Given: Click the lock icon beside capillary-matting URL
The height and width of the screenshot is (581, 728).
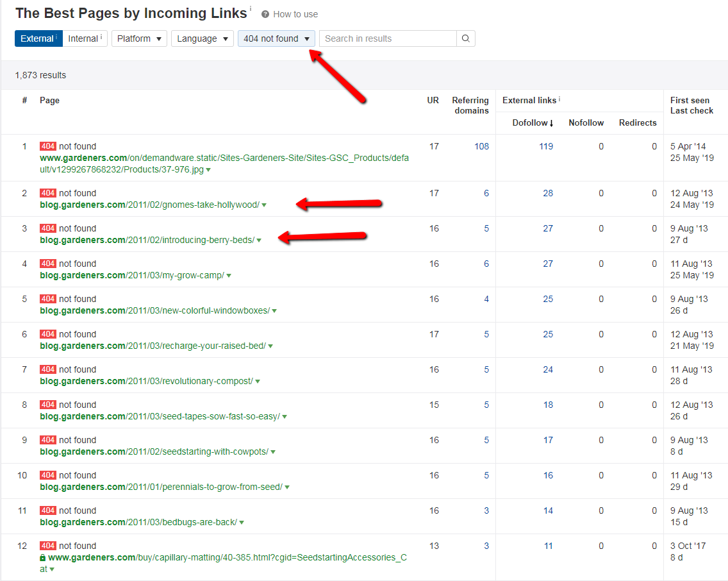Looking at the screenshot, I should [x=43, y=557].
